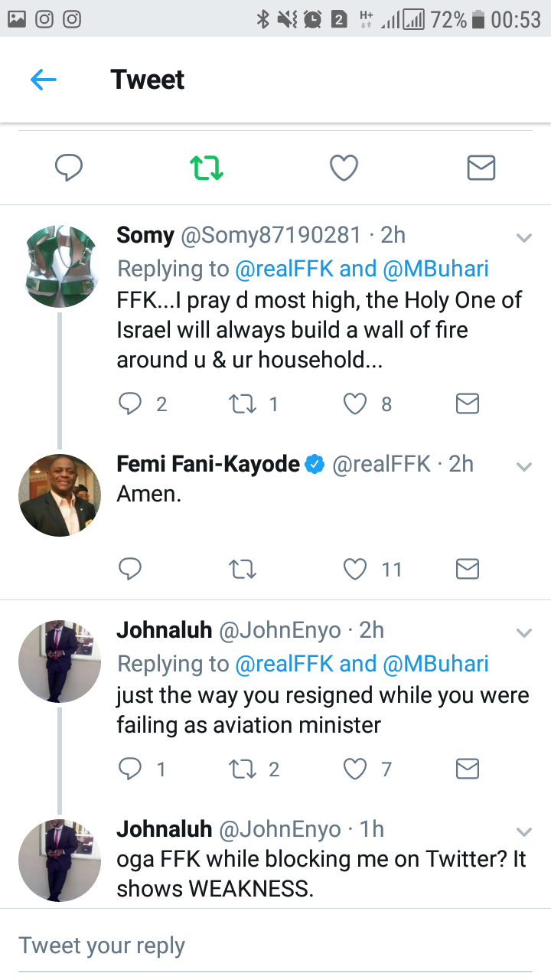Viewport: 551px width, 980px height.
Task: Open the dropdown arrow on Somy's tweet
Action: point(524,238)
